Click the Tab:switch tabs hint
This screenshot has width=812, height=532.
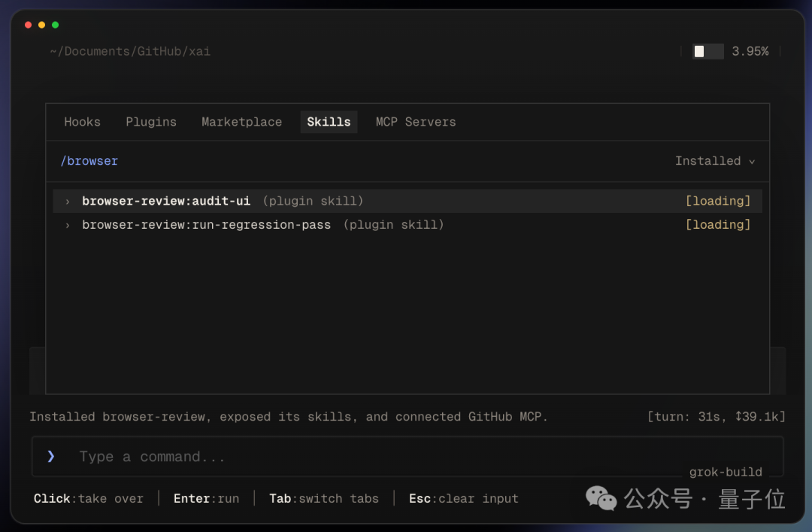(x=323, y=498)
